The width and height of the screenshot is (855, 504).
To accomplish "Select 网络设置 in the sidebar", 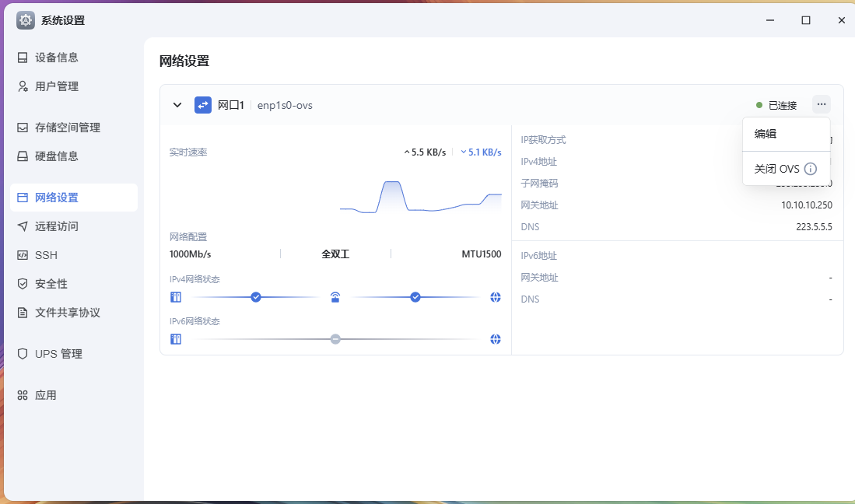I will [x=74, y=198].
